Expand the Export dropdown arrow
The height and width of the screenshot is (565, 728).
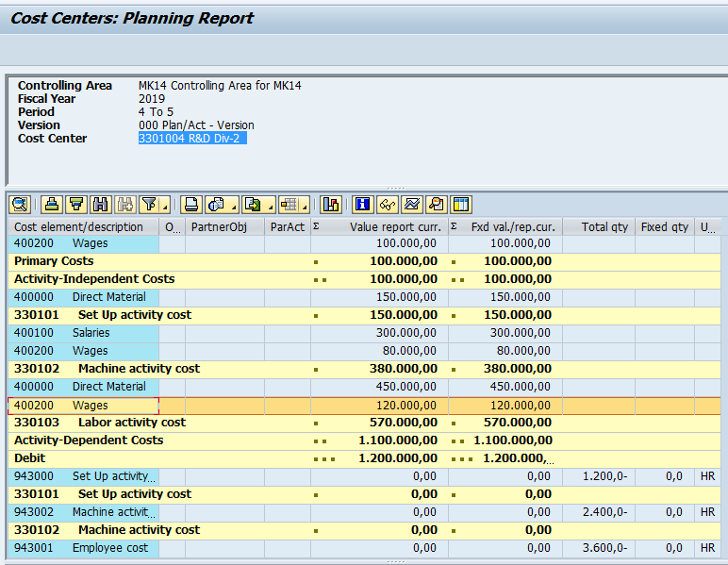click(x=270, y=207)
